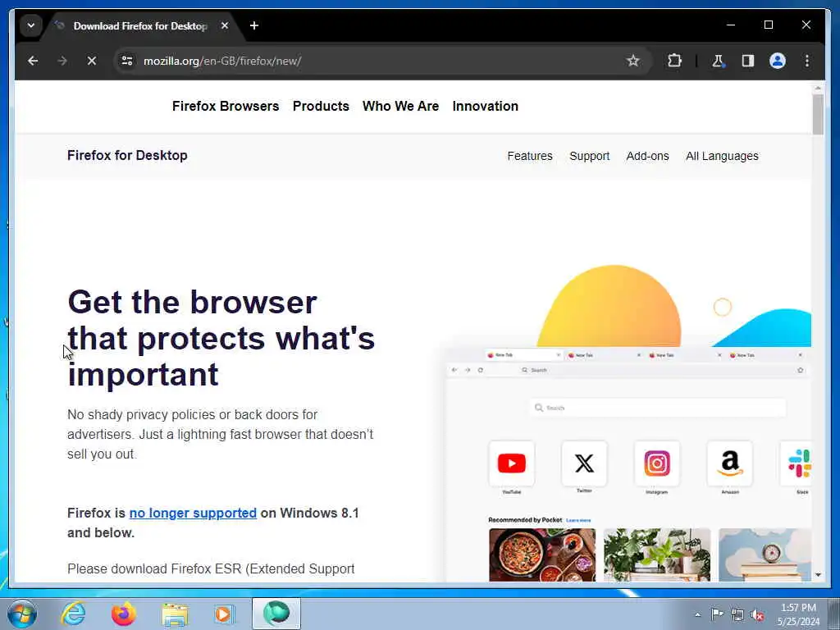Open a new tab with the plus button
This screenshot has height=630, width=840.
point(254,25)
